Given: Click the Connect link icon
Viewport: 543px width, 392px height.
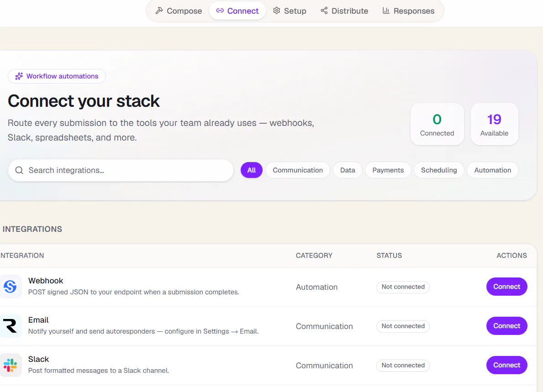Looking at the screenshot, I should pos(220,11).
